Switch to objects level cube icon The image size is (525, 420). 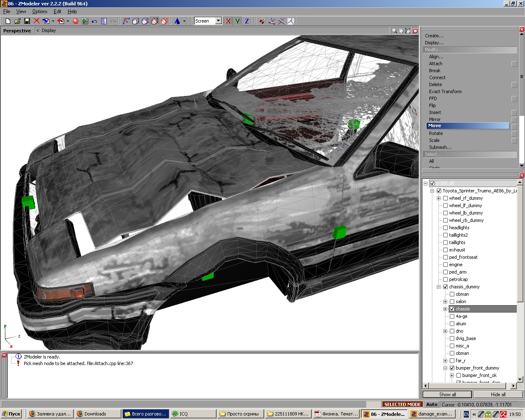[x=155, y=21]
